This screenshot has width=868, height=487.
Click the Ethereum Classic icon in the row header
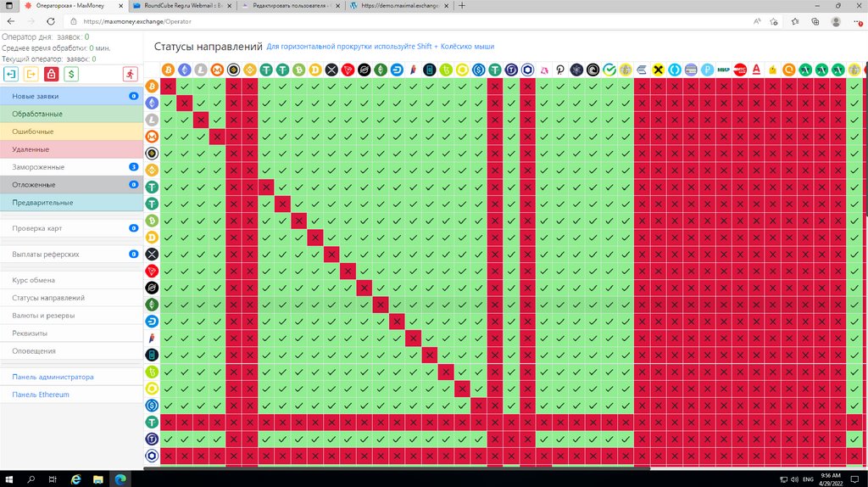coord(152,305)
